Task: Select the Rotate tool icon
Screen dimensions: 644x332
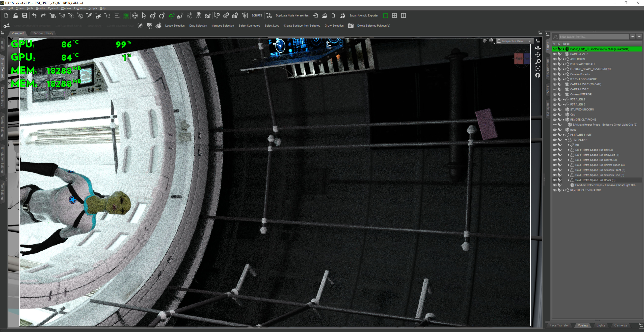Action: pyautogui.click(x=162, y=16)
